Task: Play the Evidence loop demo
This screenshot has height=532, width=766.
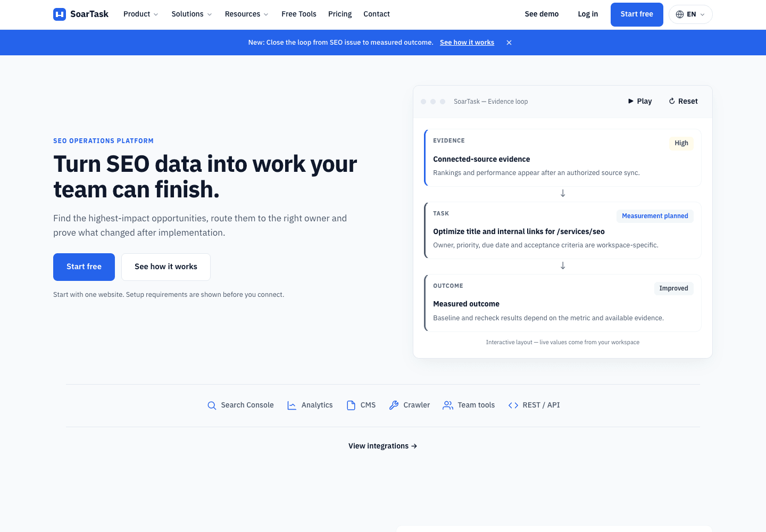Action: 640,101
